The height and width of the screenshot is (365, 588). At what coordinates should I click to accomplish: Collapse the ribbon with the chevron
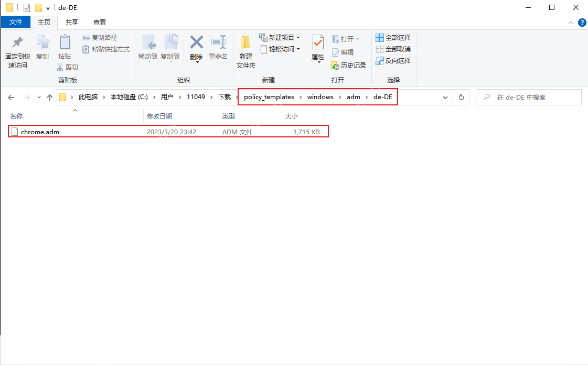coord(570,23)
